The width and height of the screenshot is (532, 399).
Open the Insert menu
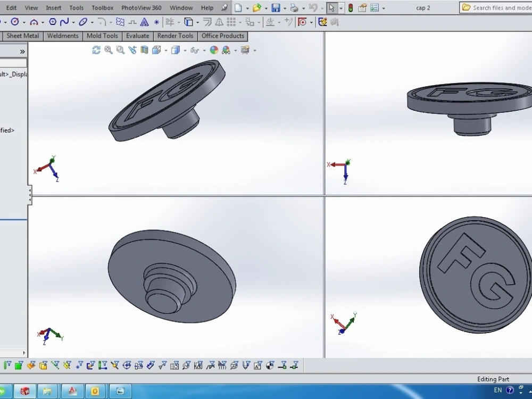click(54, 8)
